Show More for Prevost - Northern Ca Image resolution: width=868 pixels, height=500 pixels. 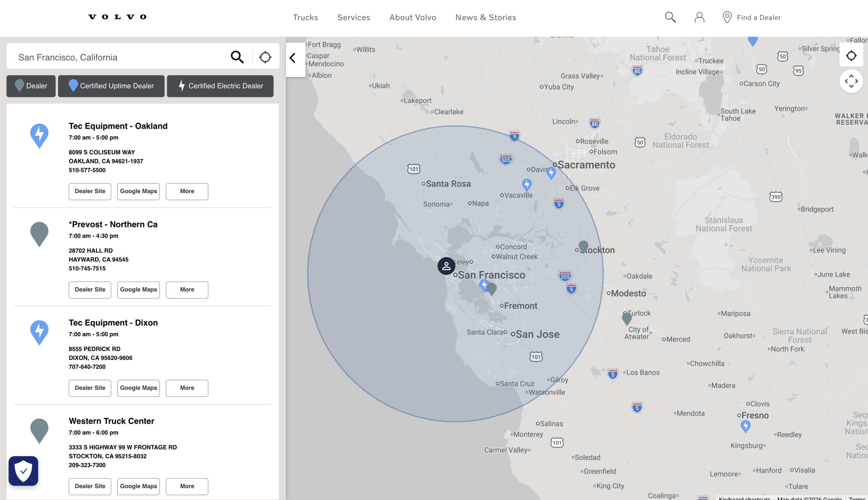pyautogui.click(x=187, y=289)
